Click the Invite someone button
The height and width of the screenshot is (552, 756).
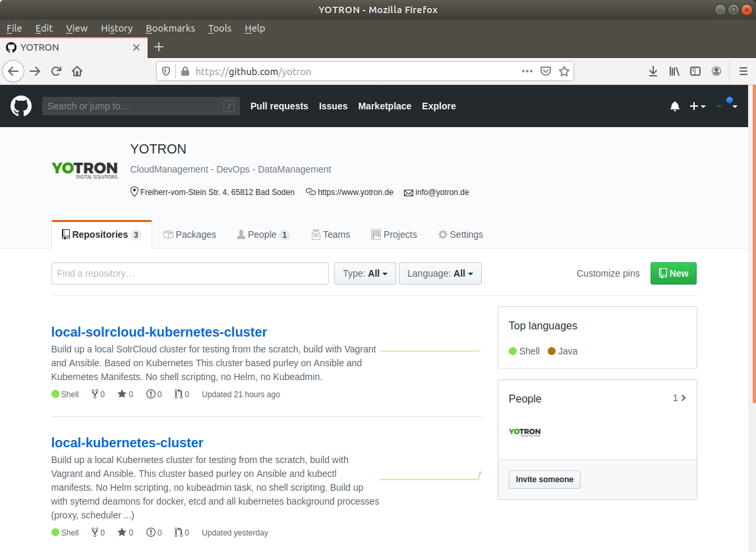coord(544,480)
